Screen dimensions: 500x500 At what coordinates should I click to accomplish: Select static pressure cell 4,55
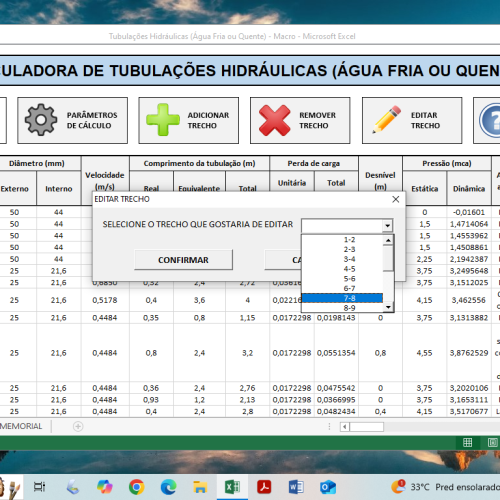425,353
